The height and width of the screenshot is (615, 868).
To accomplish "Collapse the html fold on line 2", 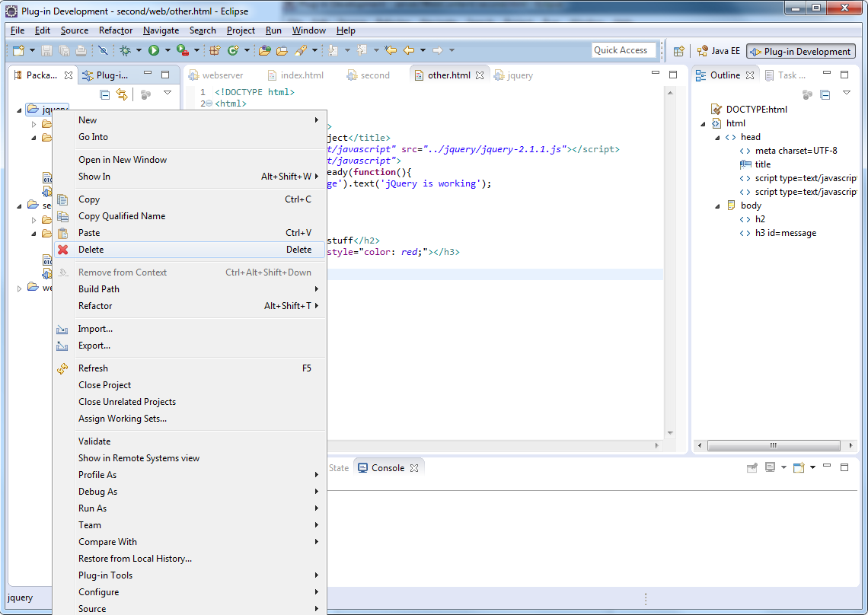I will click(x=209, y=104).
